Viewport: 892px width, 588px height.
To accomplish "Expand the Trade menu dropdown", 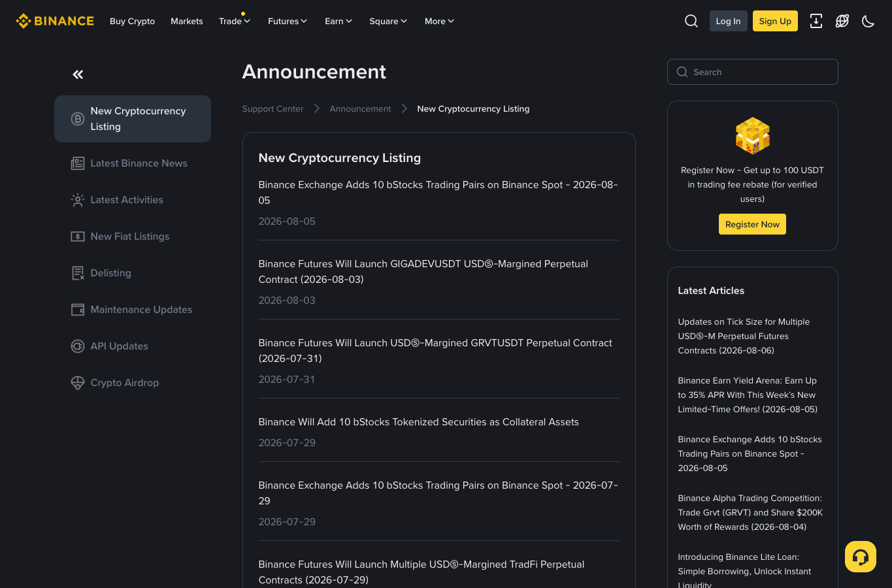I will [x=235, y=21].
